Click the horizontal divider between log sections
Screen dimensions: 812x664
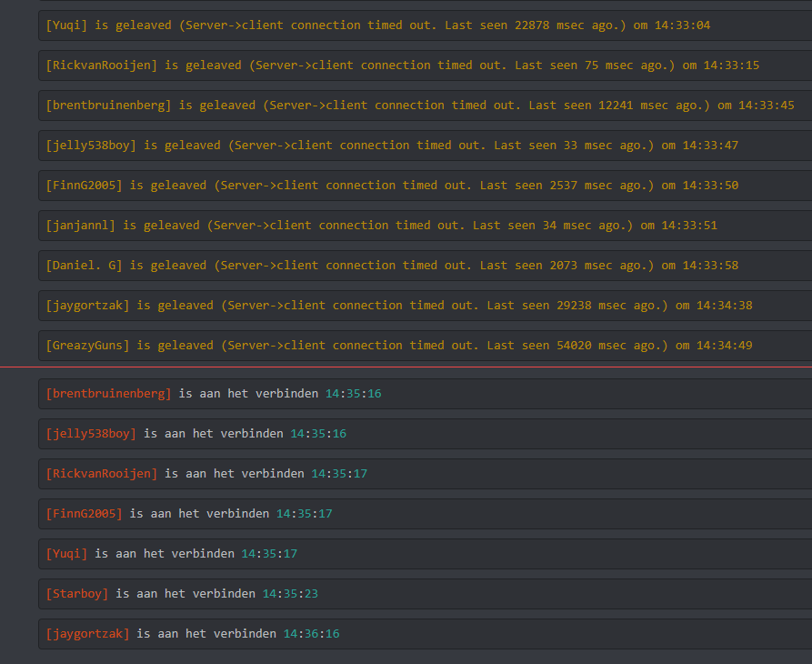(406, 367)
